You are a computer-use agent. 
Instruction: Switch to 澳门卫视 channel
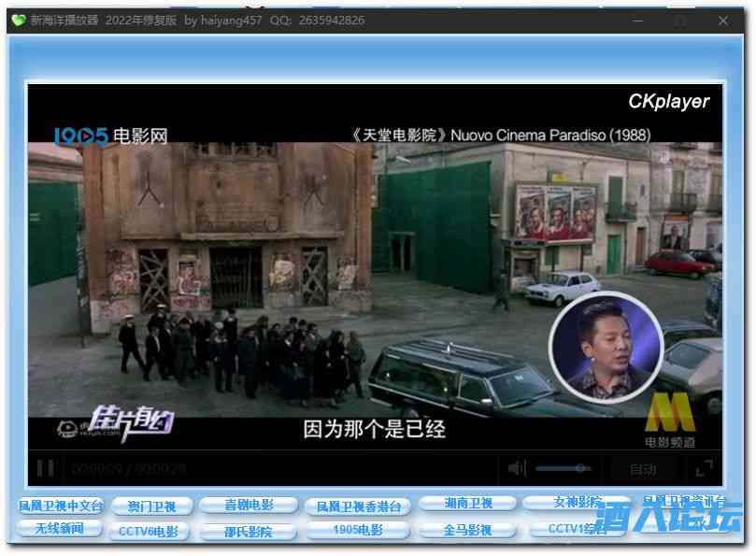151,506
